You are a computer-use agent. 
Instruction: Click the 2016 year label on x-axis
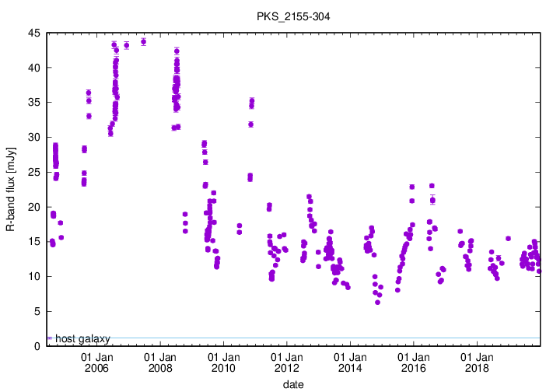point(413,368)
